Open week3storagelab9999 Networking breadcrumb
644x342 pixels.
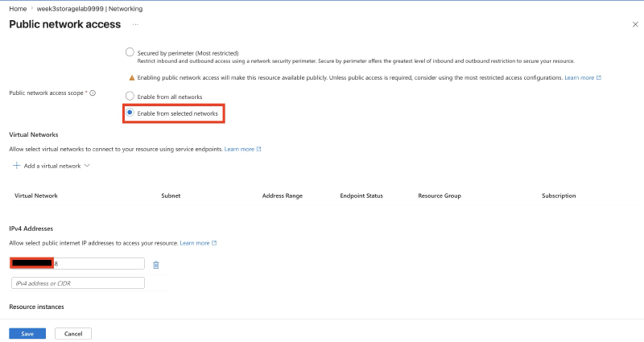coord(89,9)
